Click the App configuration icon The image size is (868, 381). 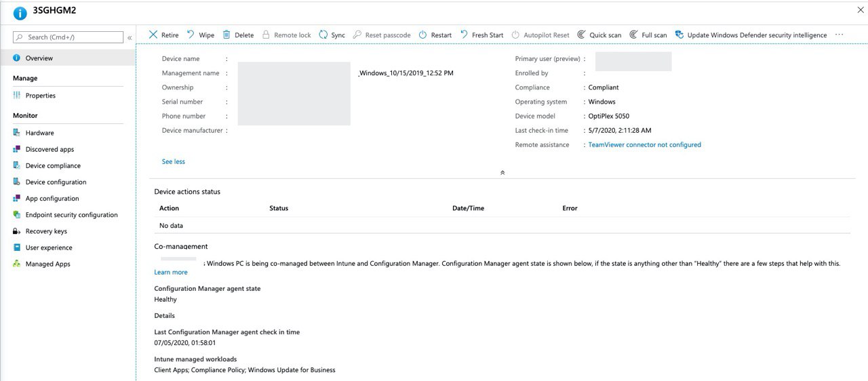(x=17, y=199)
